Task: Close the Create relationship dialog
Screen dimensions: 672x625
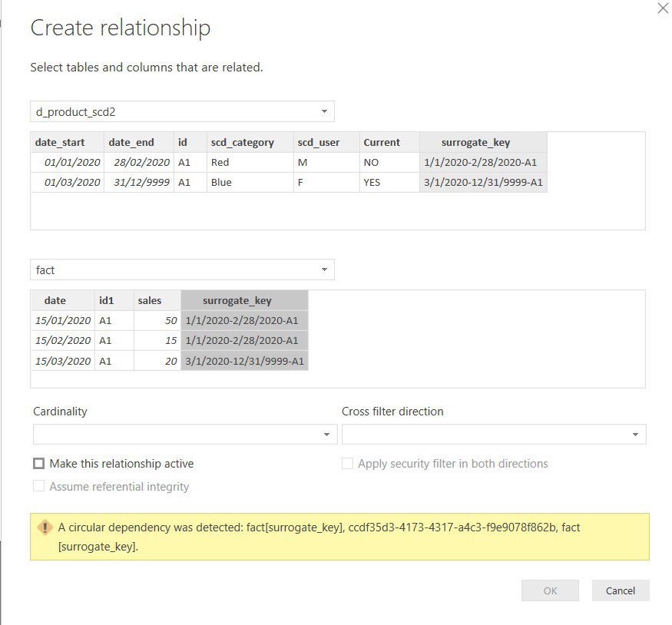Action: pyautogui.click(x=663, y=8)
